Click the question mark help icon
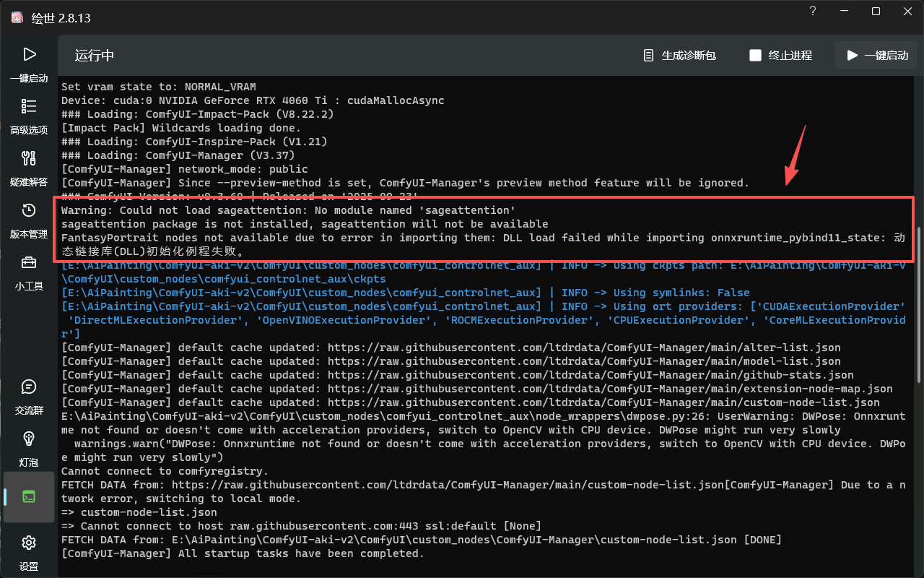Viewport: 924px width, 578px height. click(813, 12)
